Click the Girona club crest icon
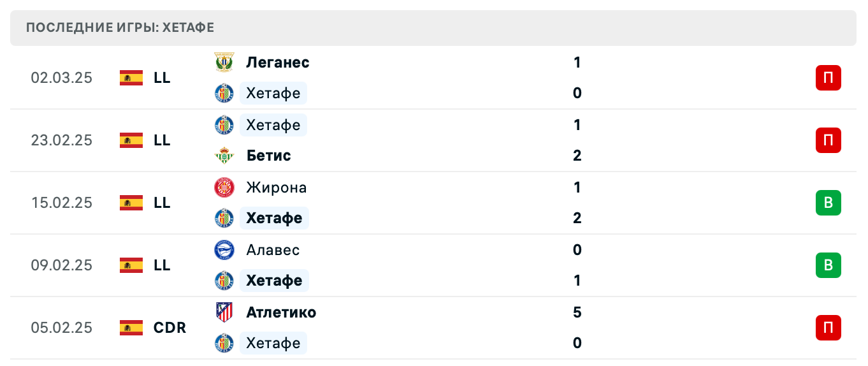Screen dimensions: 868x366 224,187
